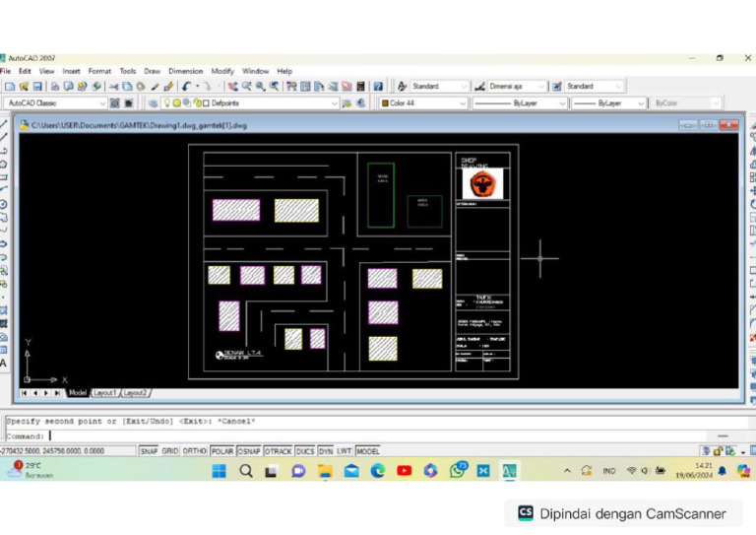
Task: Click the New drawing icon
Action: coord(10,87)
